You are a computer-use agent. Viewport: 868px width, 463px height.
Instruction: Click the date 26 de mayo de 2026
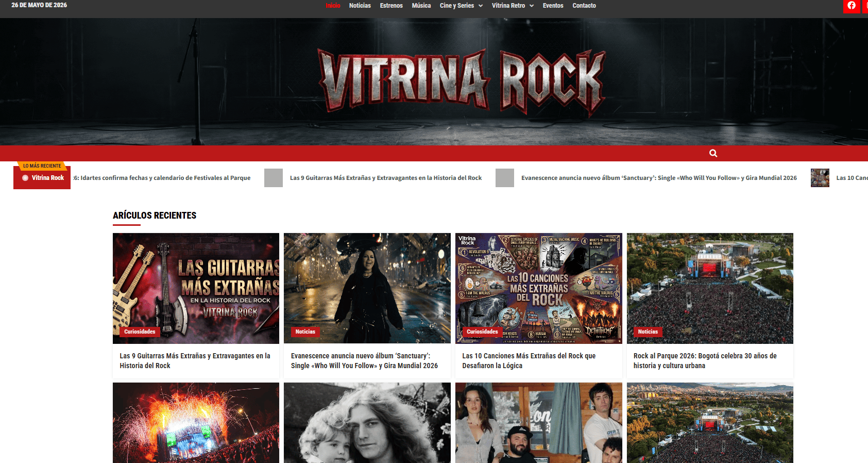[x=39, y=5]
